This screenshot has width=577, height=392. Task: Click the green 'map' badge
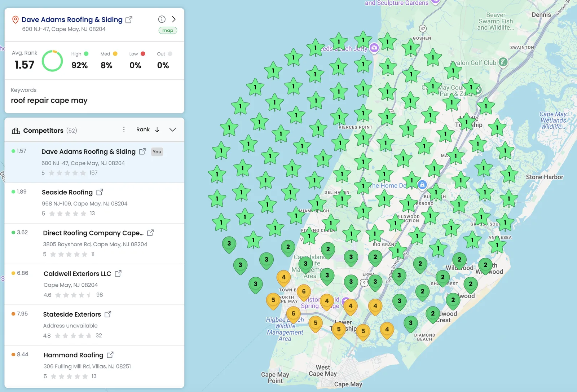click(x=168, y=30)
